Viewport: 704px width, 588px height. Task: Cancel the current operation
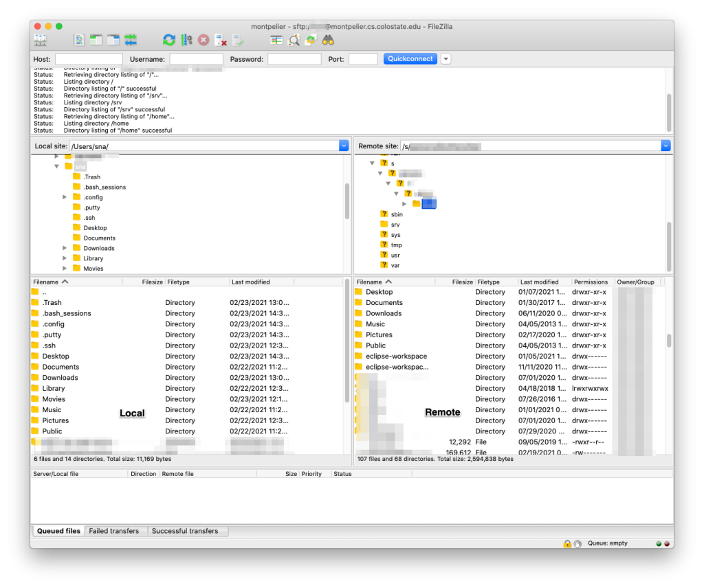click(203, 40)
